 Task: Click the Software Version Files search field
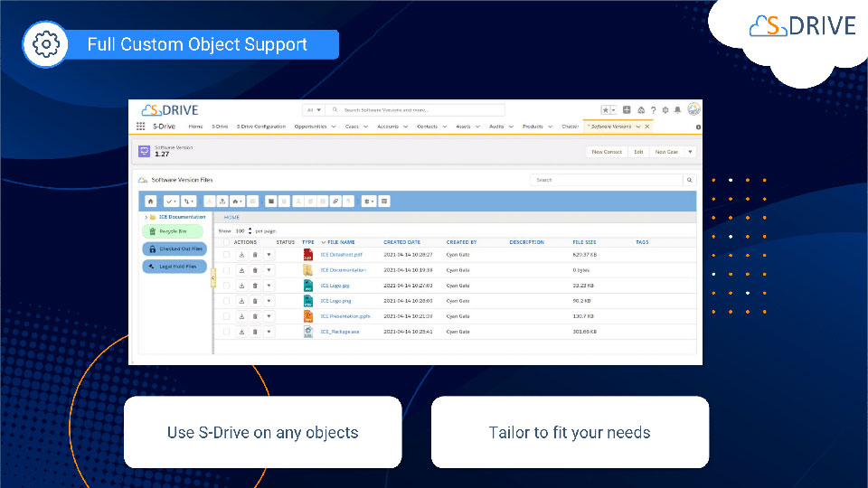(x=607, y=180)
